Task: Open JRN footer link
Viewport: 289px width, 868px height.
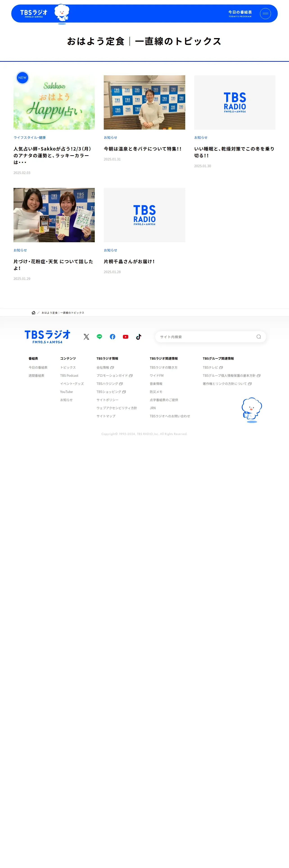Action: coord(153,408)
